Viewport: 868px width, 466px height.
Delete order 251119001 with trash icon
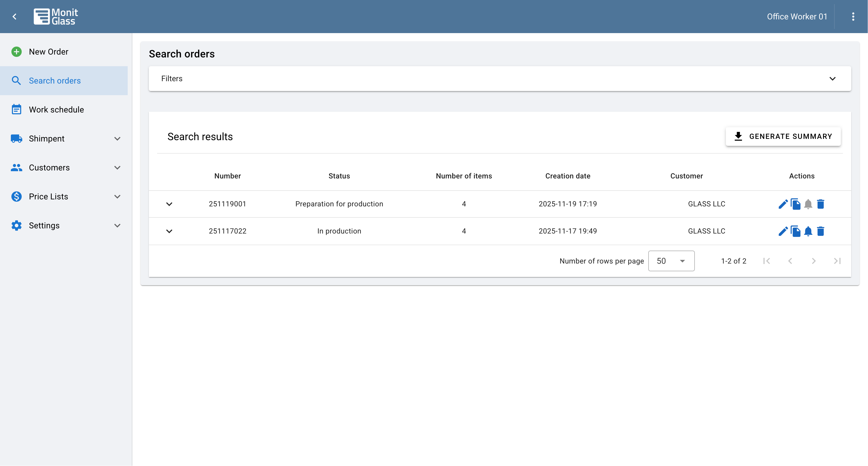pyautogui.click(x=820, y=204)
